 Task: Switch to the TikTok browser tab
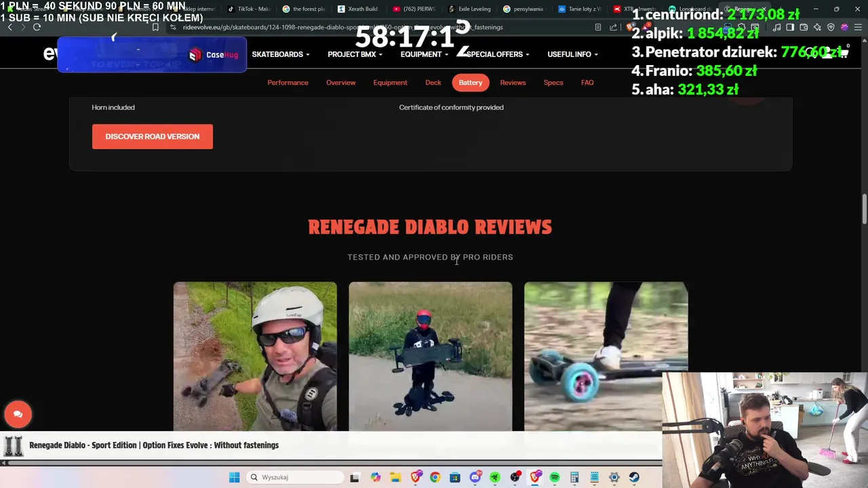(x=248, y=9)
